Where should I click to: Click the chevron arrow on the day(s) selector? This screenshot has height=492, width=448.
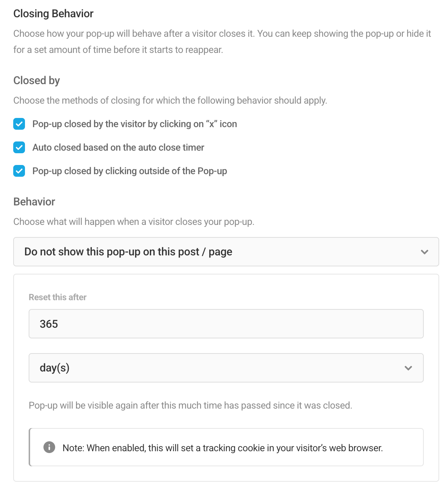[x=408, y=368]
